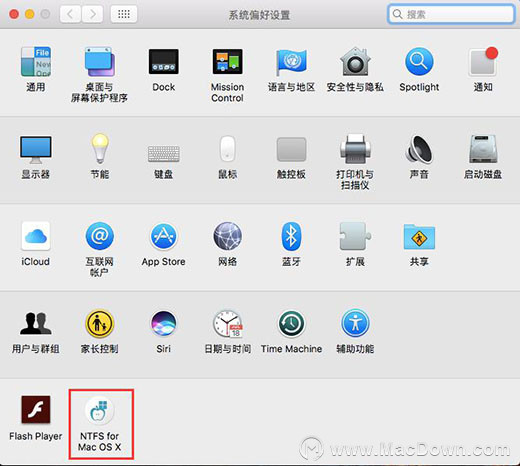Click the yellow minimize window button

[30, 14]
